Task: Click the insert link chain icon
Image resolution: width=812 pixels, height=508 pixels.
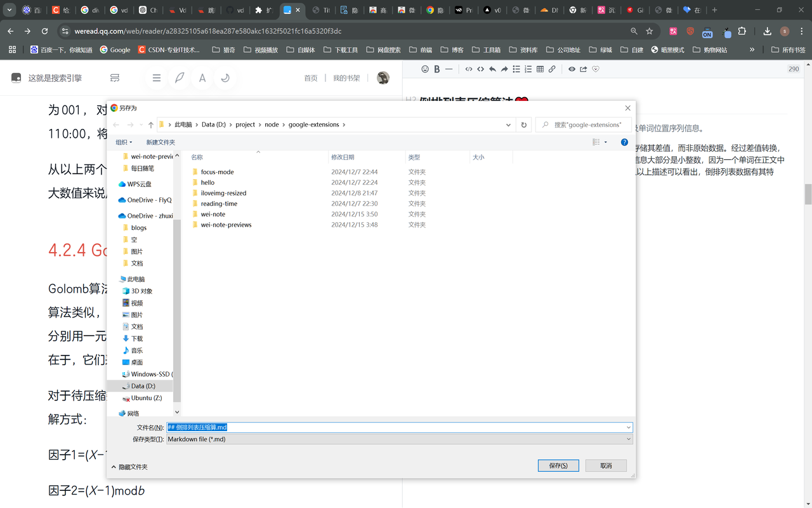Action: 552,69
